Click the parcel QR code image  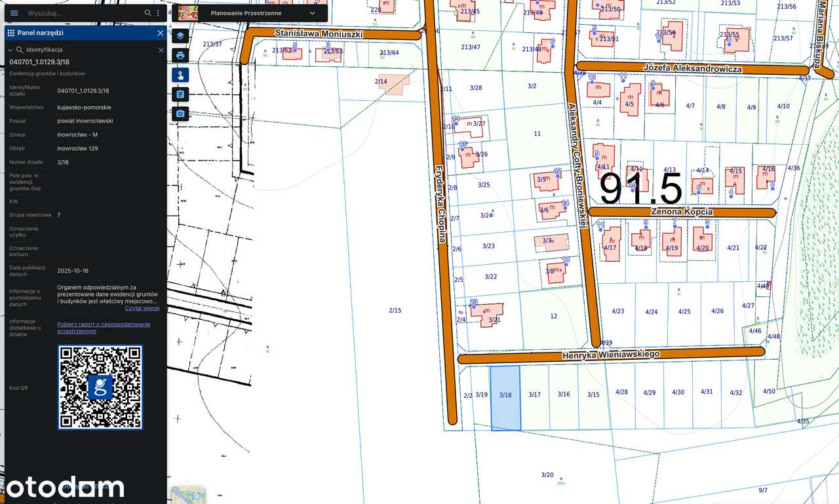100,387
